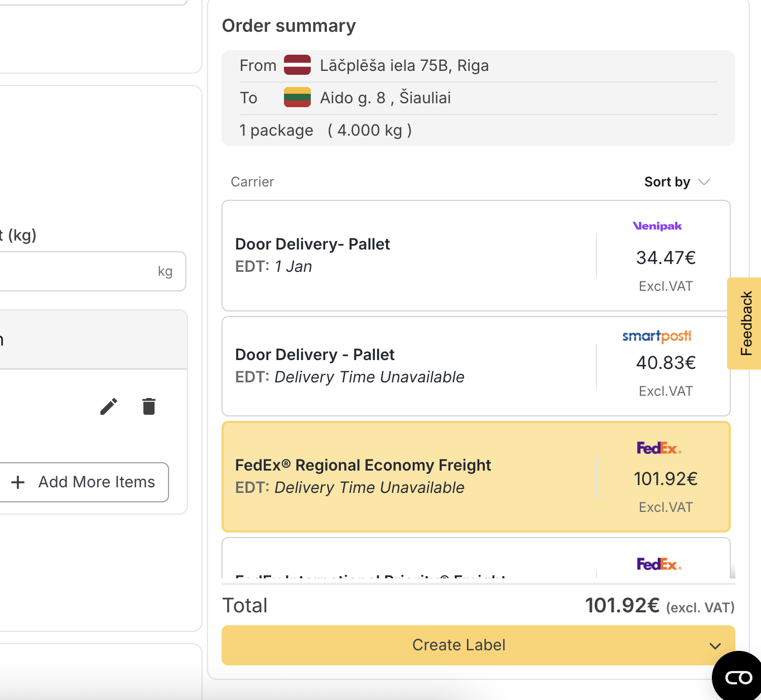Click the FedEx logo in highlighted option
This screenshot has width=761, height=700.
[659, 448]
